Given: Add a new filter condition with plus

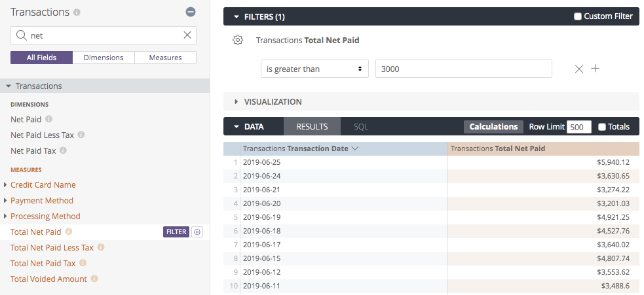Looking at the screenshot, I should (596, 69).
